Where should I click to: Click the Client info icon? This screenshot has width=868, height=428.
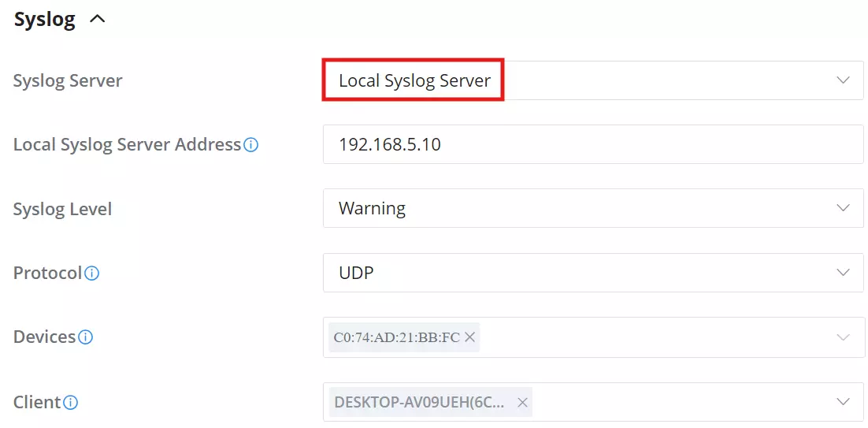pyautogui.click(x=70, y=403)
